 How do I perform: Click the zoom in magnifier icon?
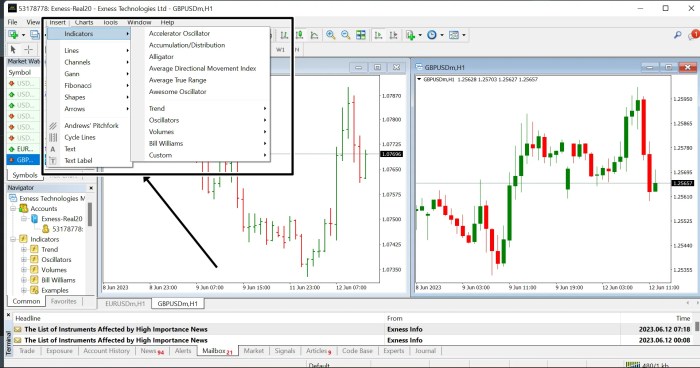[331, 35]
